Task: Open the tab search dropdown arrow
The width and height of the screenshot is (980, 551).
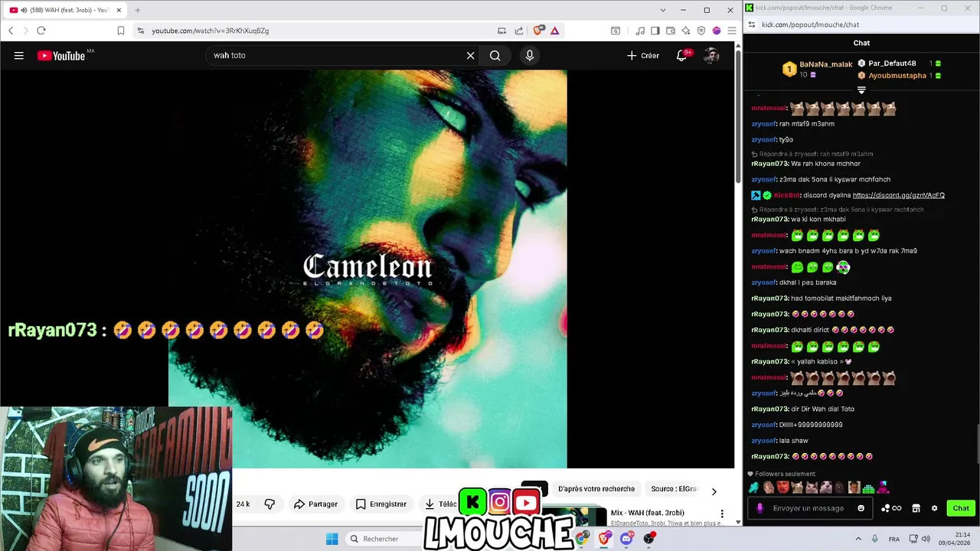Action: coord(663,10)
